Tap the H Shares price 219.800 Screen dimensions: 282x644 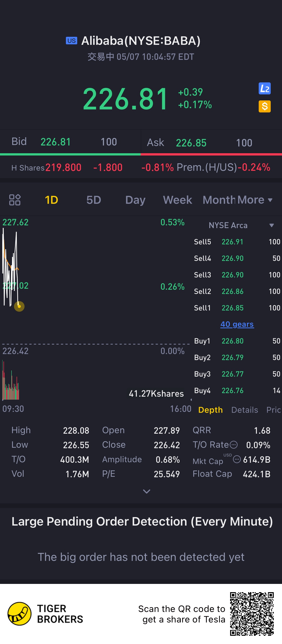[x=63, y=168]
